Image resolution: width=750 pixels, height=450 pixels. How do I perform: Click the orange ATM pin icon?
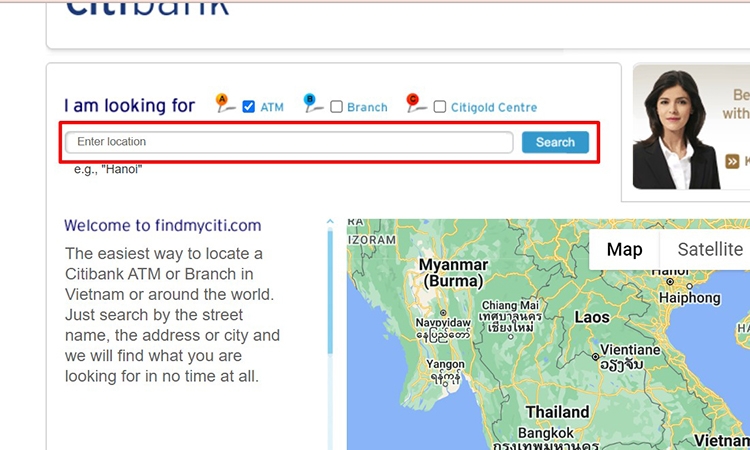(224, 103)
